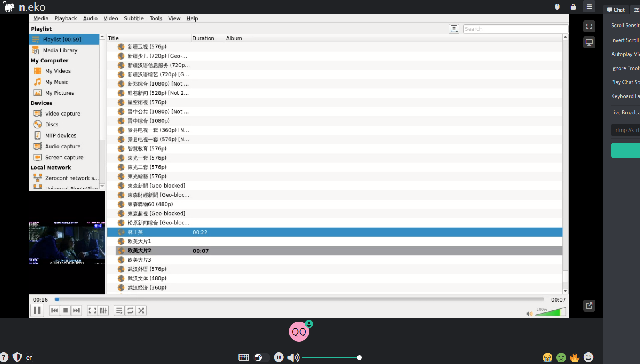Send the fire emoji reaction
The width and height of the screenshot is (640, 364).
(x=575, y=357)
